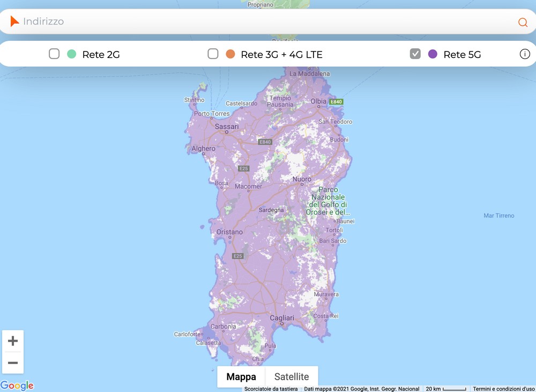Click the Tortolì label
Image resolution: width=536 pixels, height=392 pixels.
pos(334,230)
